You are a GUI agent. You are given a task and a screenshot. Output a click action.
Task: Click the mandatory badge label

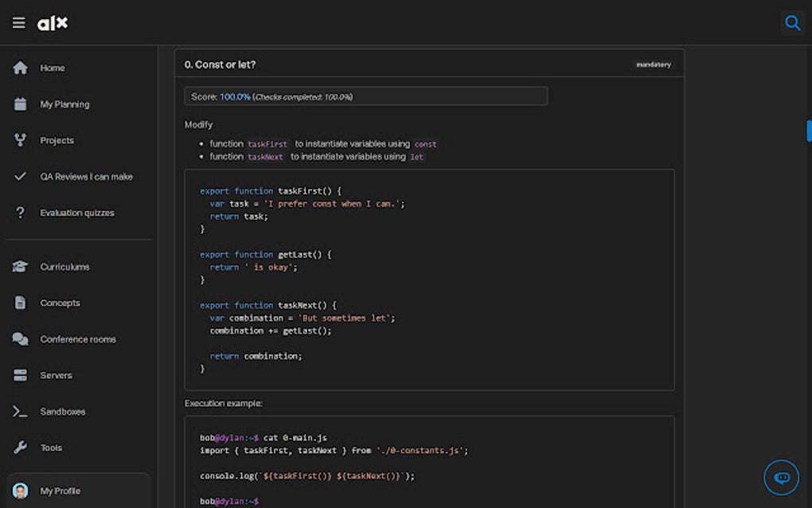coord(653,64)
